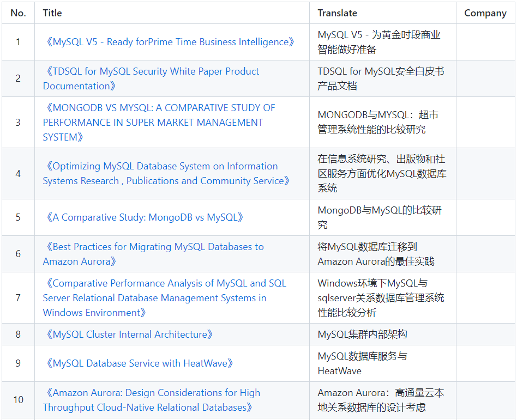Select the row number 4 cell
This screenshot has width=517, height=420.
[x=18, y=174]
